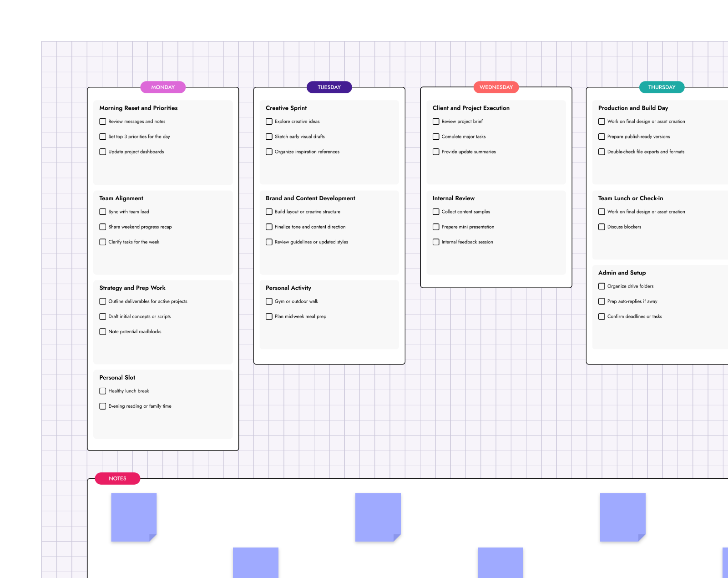Screen dimensions: 728x578
Task: Check 'Review project brief' checkbox
Action: point(436,122)
